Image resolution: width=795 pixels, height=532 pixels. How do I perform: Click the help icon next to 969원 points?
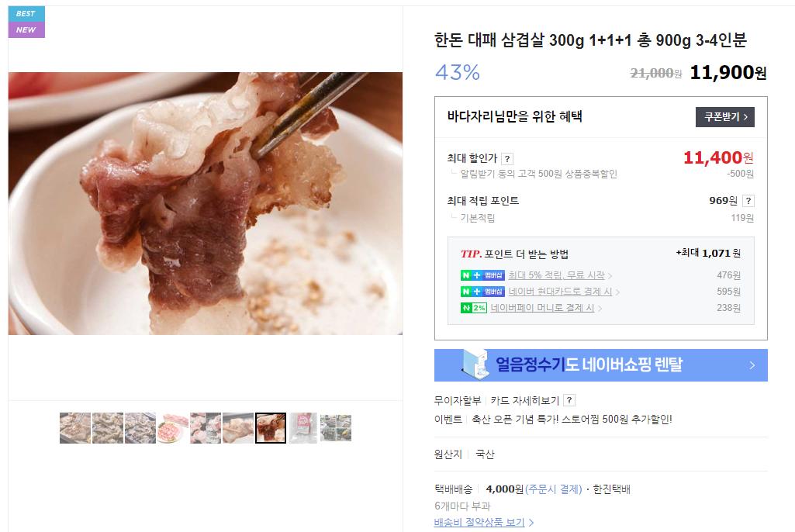tap(748, 201)
